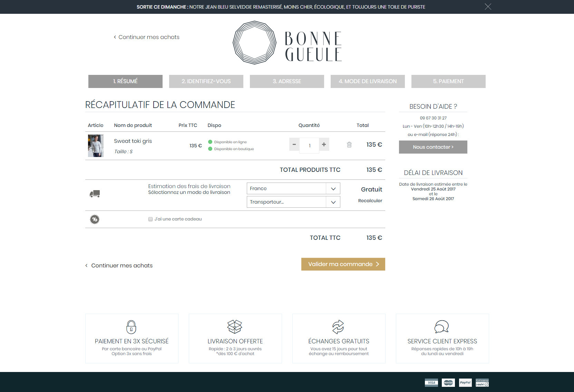574x392 pixels.
Task: Click the speech bubbles customer service icon
Action: (441, 326)
